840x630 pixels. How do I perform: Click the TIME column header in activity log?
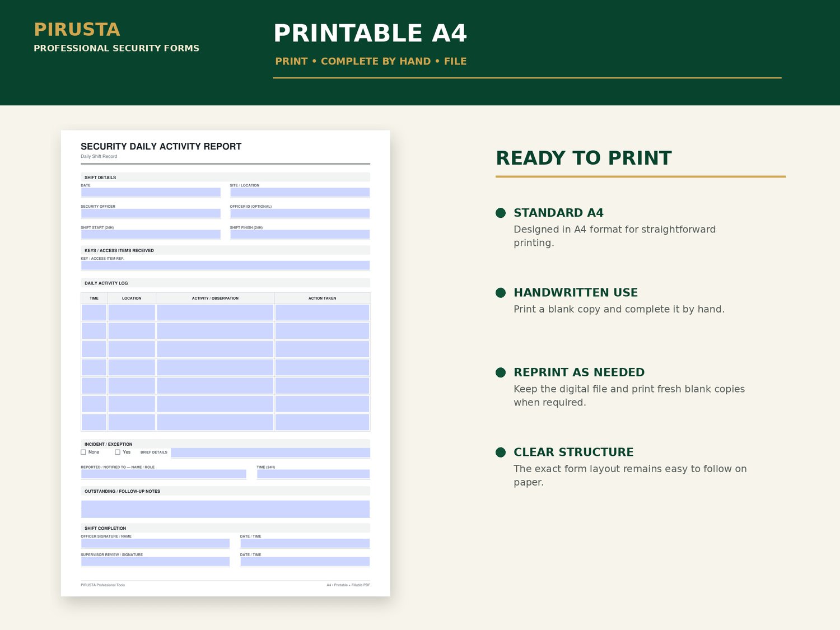(x=94, y=298)
